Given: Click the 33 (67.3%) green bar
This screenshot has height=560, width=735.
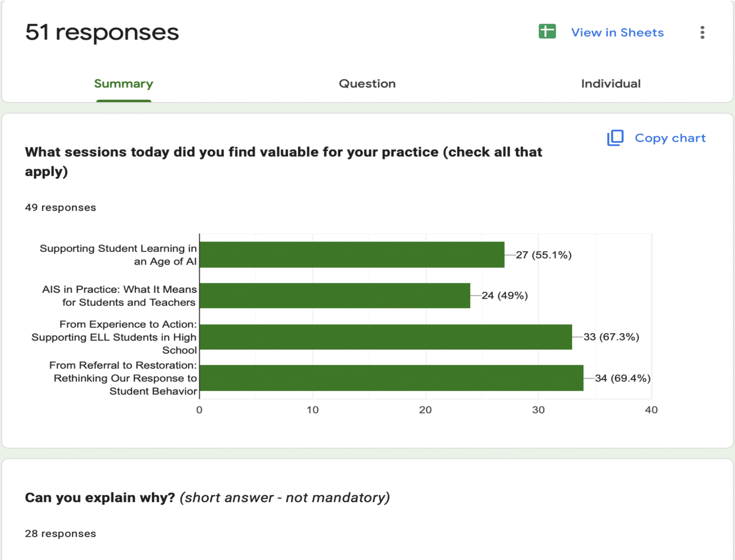Looking at the screenshot, I should click(386, 337).
